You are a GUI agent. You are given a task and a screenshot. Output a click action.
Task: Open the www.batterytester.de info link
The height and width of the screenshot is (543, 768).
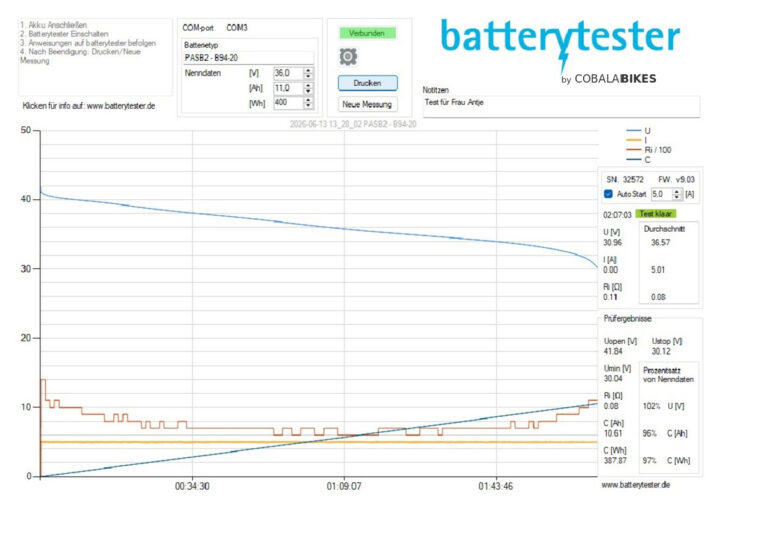(121, 106)
